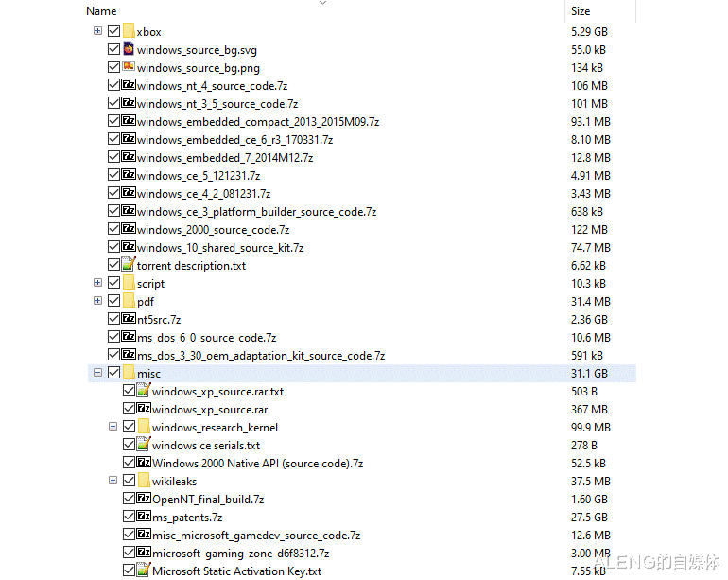The height and width of the screenshot is (580, 728).
Task: Select the Windows 2000 Native API (source code).7z filename
Action: pyautogui.click(x=258, y=464)
